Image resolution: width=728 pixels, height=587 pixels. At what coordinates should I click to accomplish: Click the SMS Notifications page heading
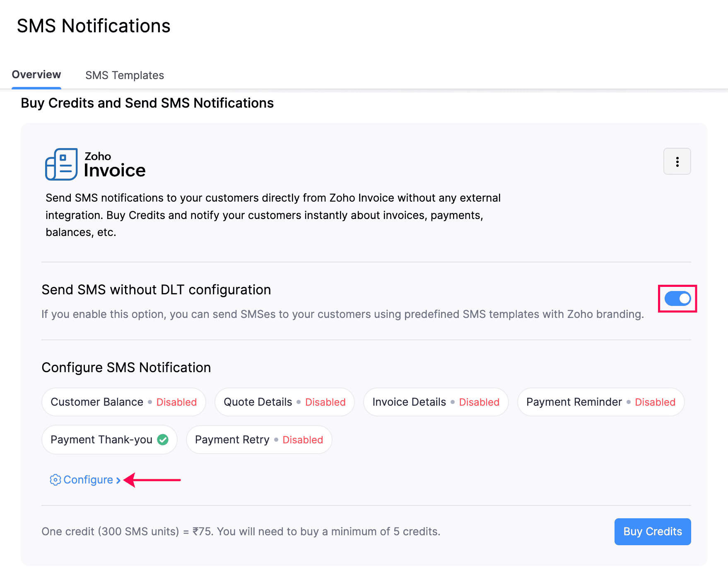(x=93, y=26)
